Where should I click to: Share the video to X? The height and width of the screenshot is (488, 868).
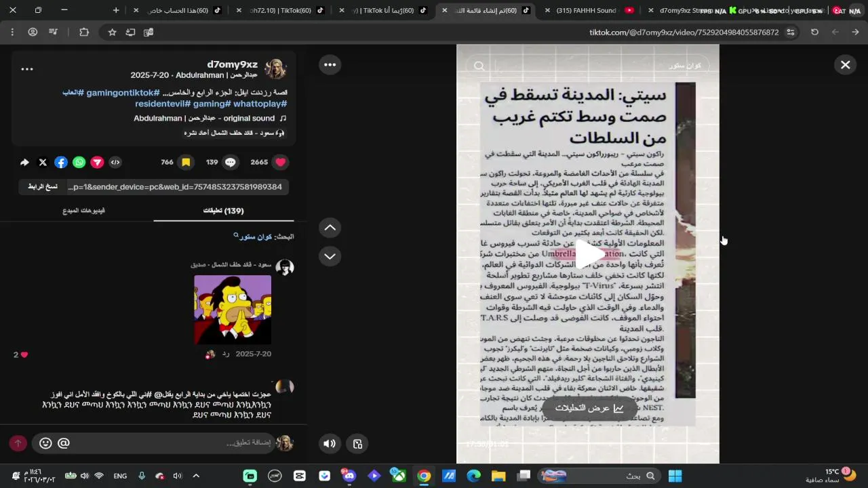[x=43, y=162]
